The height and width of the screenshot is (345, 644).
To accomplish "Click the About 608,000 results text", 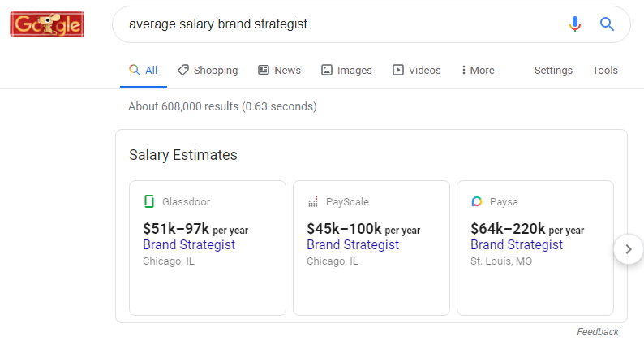I will coord(222,106).
